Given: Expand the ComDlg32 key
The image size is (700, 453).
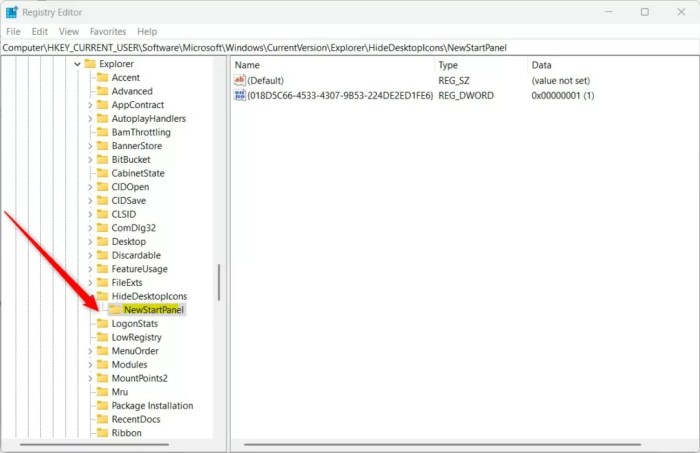Looking at the screenshot, I should pos(90,229).
